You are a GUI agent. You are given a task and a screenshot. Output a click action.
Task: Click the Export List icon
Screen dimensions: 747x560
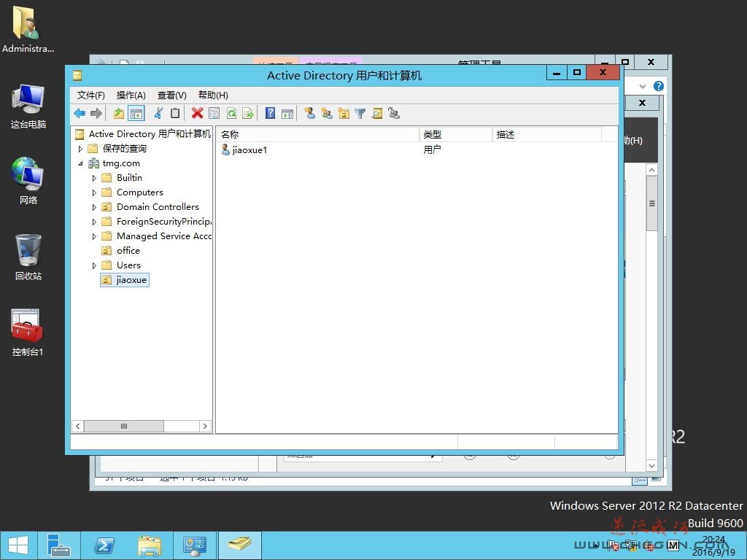coord(248,113)
